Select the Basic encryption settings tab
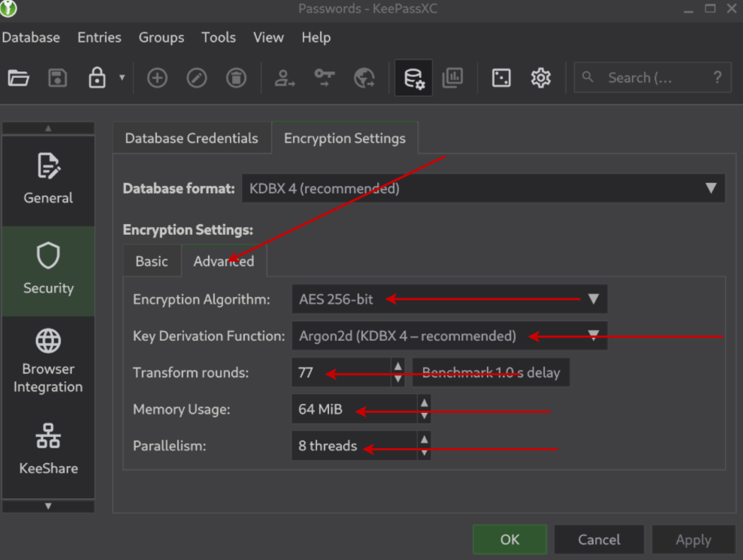743x560 pixels. pos(151,262)
